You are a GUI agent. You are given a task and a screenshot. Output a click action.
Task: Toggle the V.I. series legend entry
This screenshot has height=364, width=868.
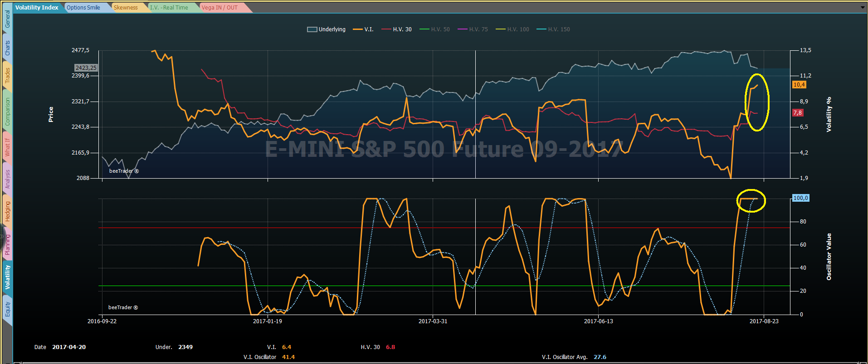click(363, 29)
